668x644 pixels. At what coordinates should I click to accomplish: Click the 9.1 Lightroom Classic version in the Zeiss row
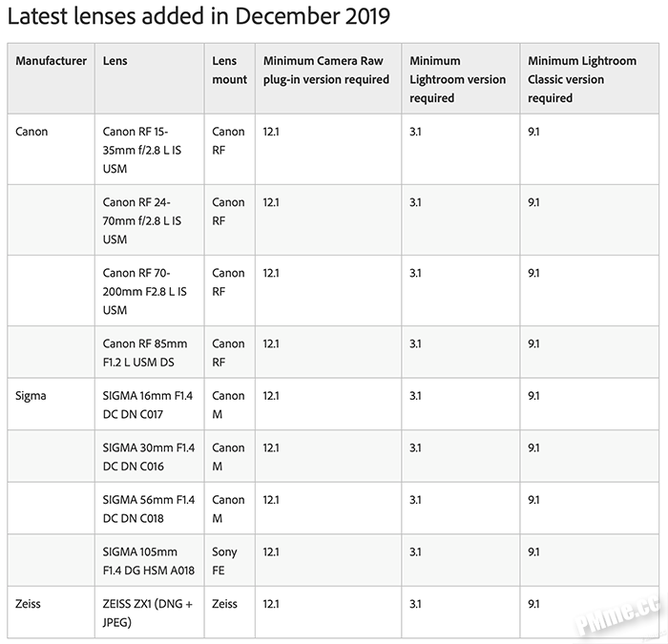(533, 604)
